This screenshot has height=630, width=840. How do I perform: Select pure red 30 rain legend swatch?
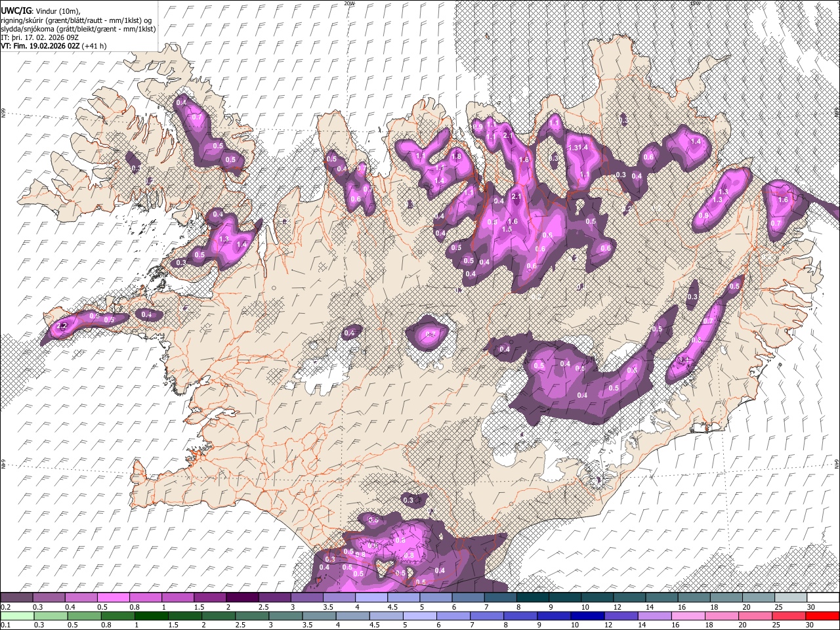[x=823, y=616]
